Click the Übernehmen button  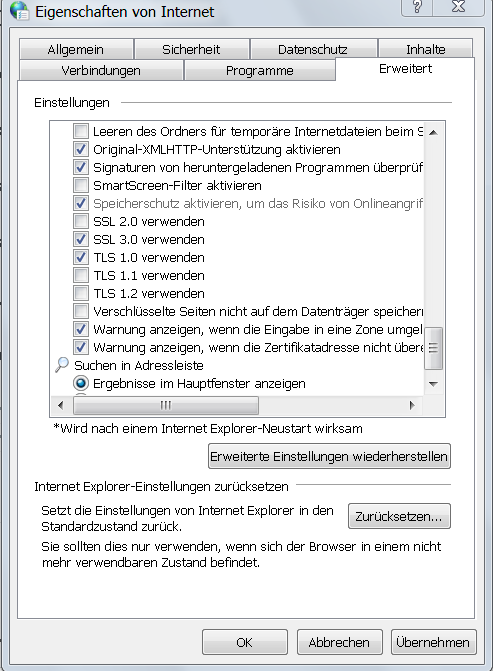coord(433,642)
